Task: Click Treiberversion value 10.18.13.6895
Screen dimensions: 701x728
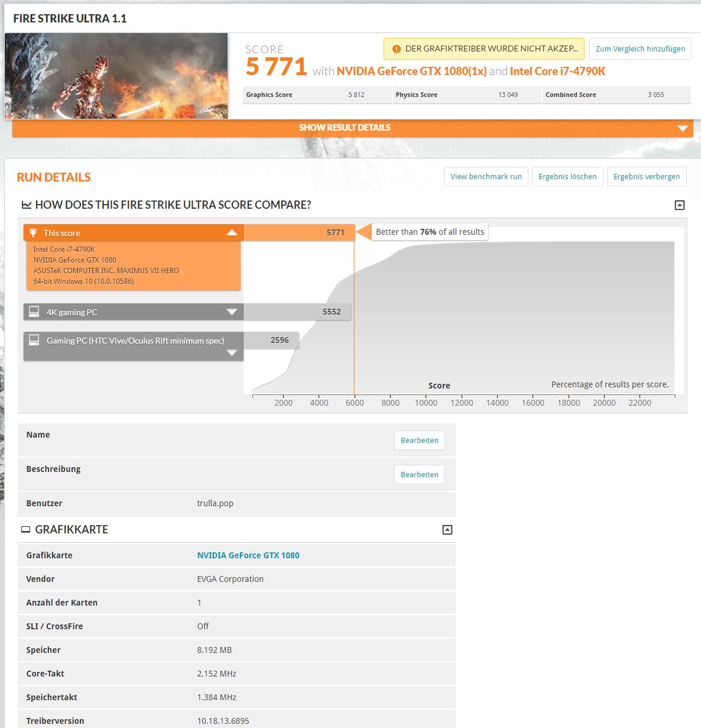Action: point(223,721)
